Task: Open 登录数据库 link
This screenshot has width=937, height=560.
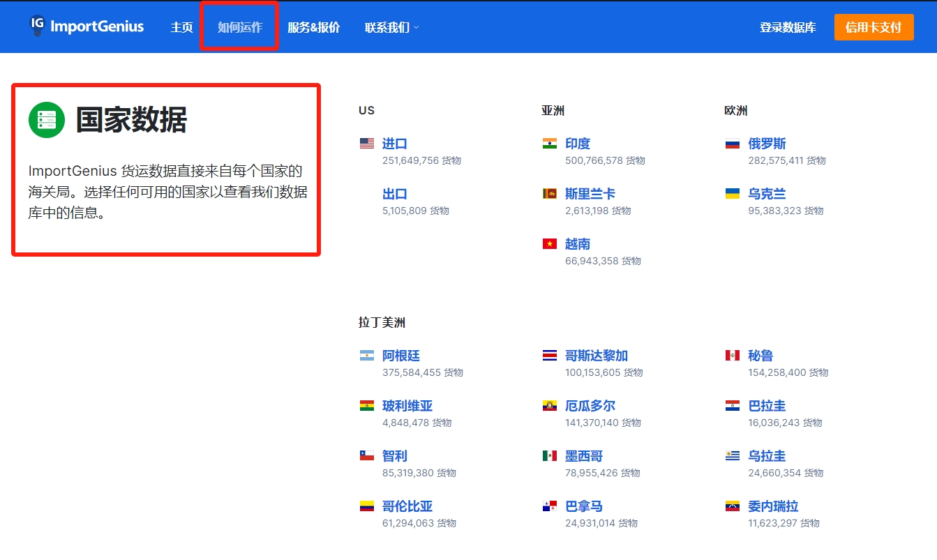Action: pyautogui.click(x=787, y=27)
